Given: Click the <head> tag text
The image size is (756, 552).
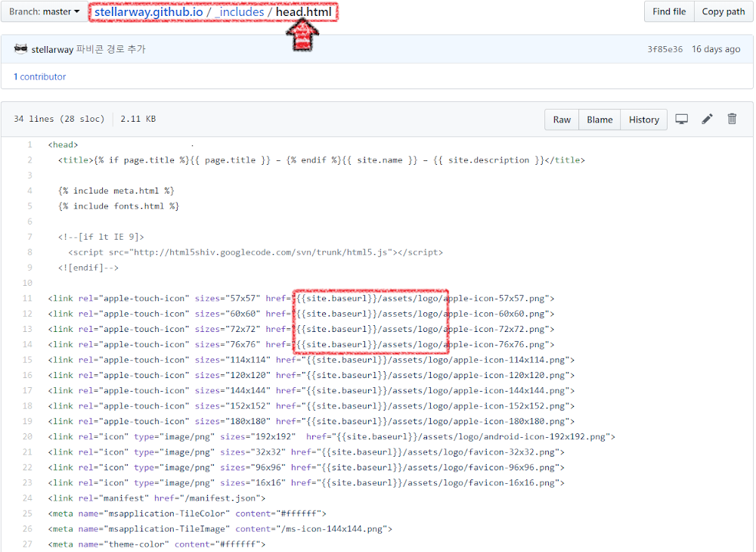Looking at the screenshot, I should pos(63,144).
